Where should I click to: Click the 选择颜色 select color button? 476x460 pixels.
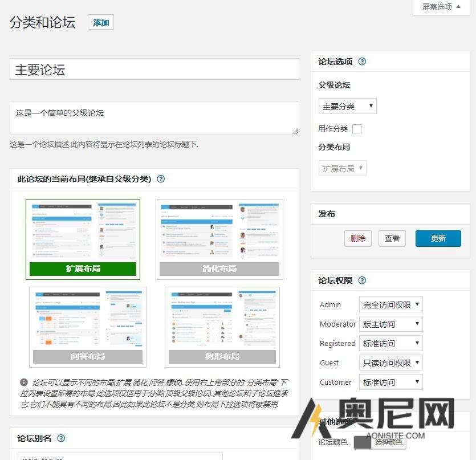[x=389, y=442]
